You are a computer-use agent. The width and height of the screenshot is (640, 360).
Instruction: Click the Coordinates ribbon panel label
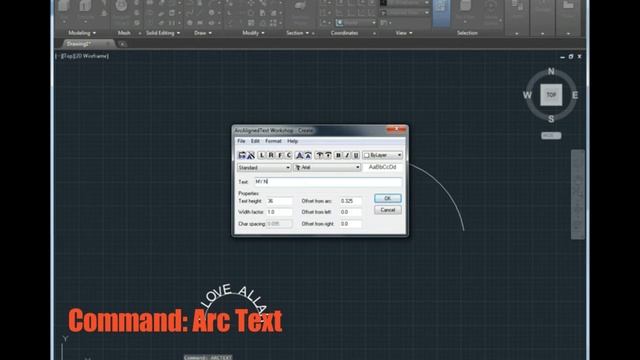pos(344,33)
